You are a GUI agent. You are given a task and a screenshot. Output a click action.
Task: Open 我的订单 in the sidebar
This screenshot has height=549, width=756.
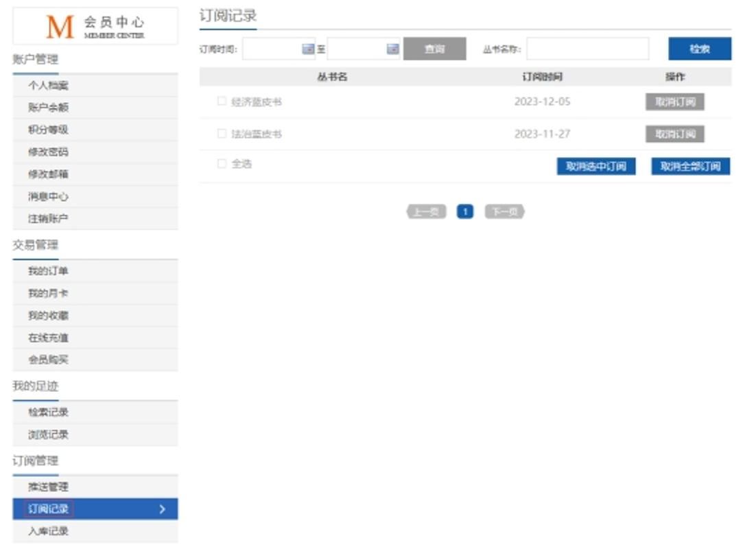[x=48, y=271]
